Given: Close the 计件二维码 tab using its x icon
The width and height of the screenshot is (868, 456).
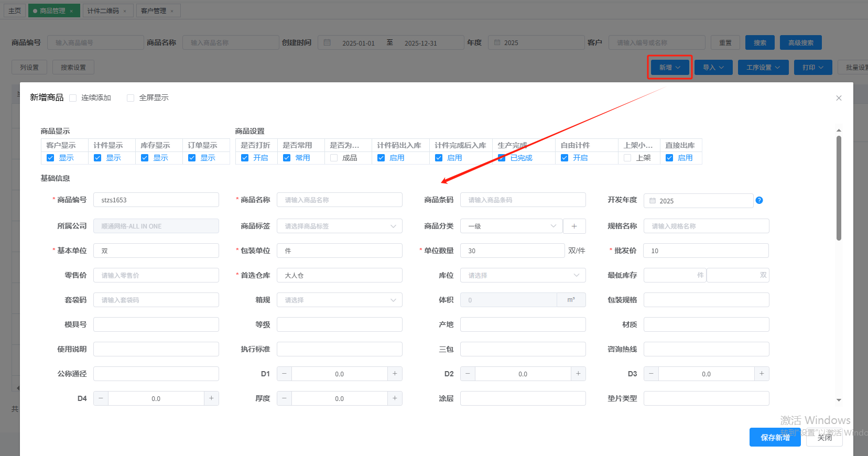Looking at the screenshot, I should tap(125, 11).
